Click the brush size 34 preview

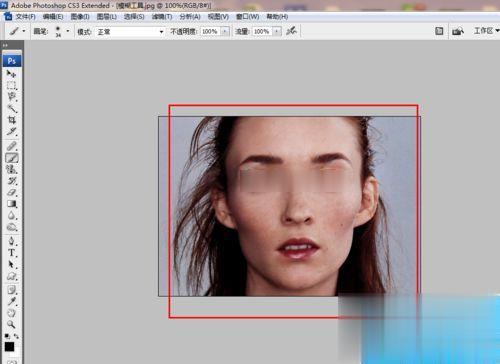tap(58, 31)
